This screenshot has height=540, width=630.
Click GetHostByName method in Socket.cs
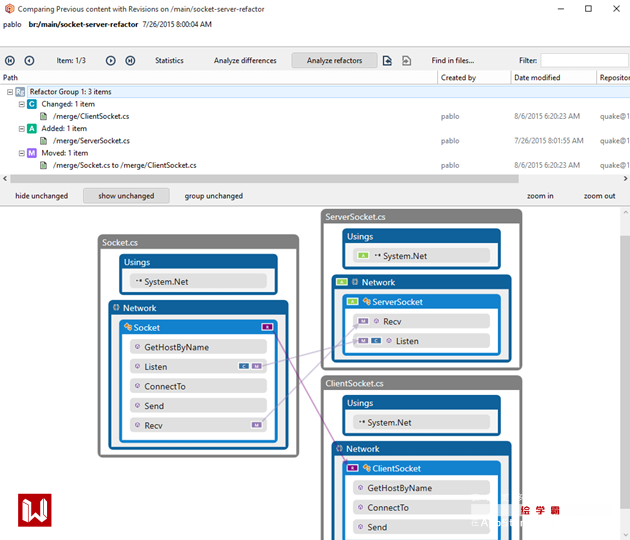pyautogui.click(x=198, y=347)
